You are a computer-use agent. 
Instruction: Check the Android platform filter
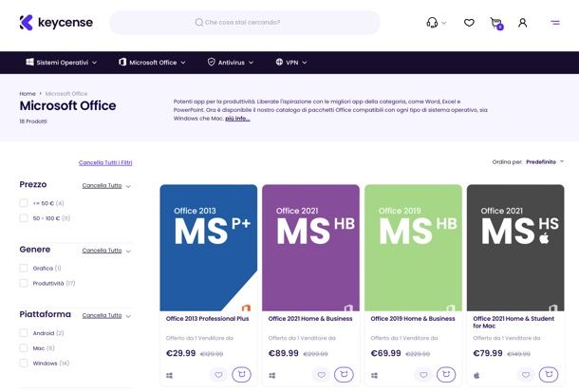[x=24, y=333]
